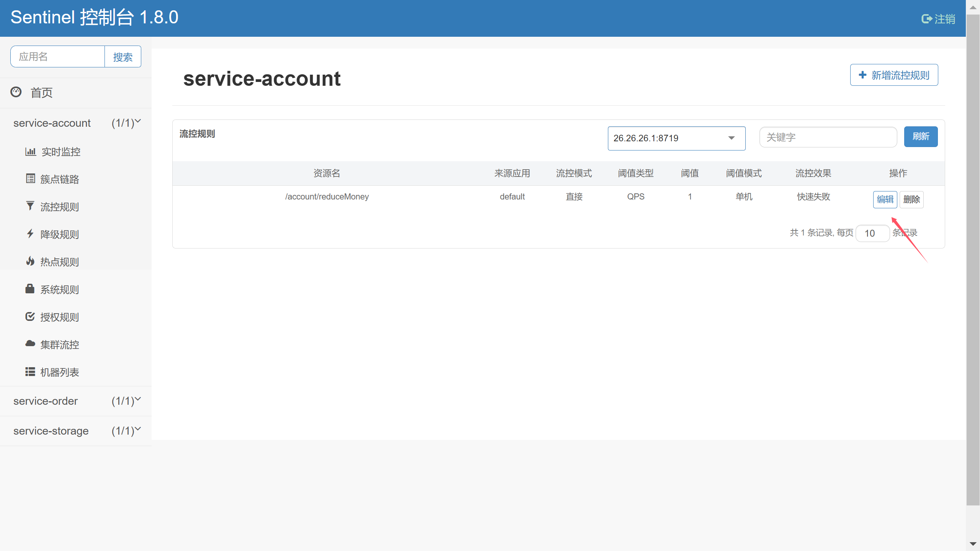Click the dashboard icon next to 首页
The height and width of the screenshot is (551, 980).
(x=16, y=92)
